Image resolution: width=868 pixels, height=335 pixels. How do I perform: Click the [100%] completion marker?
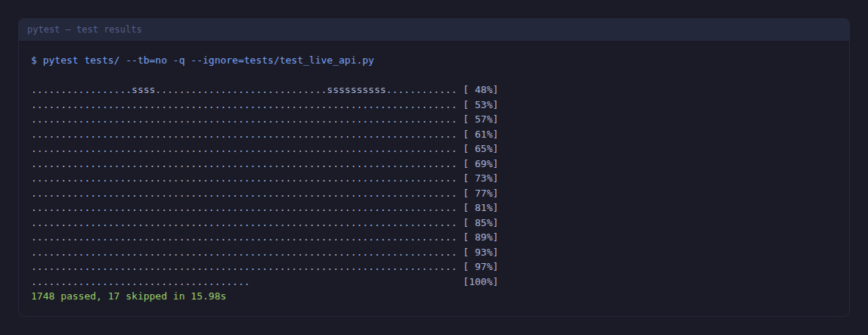coord(480,281)
